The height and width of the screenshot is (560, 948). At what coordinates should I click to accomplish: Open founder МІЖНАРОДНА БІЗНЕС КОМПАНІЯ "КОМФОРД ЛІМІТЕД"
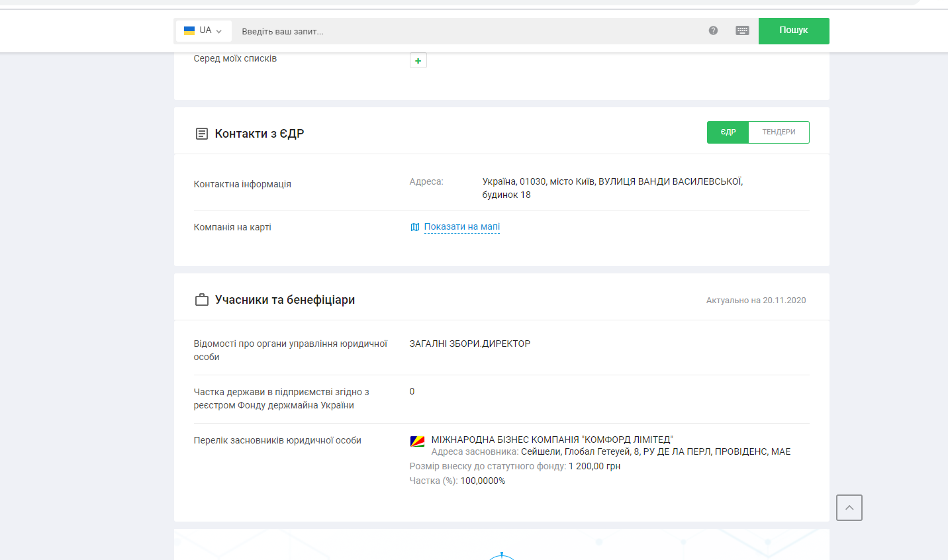[x=552, y=440]
